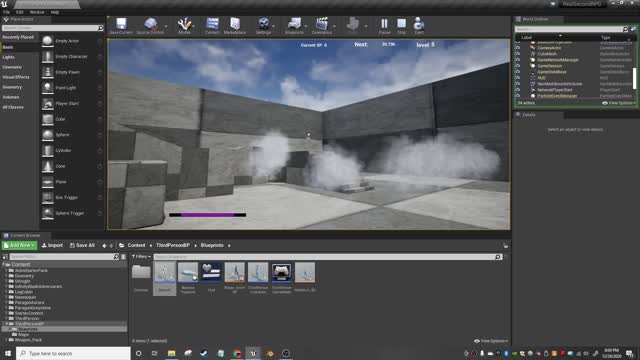Toggle visibility of NetworkPlayerStart in outliner

click(x=518, y=90)
